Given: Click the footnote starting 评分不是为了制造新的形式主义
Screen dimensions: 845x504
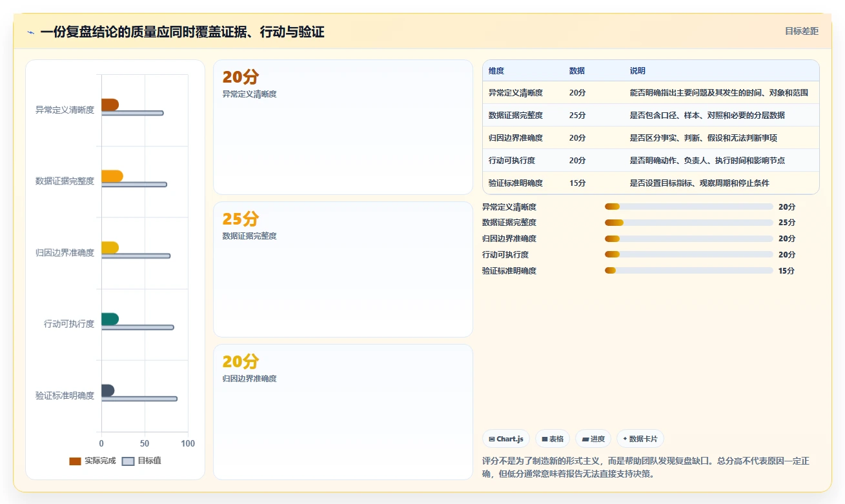Looking at the screenshot, I should click(646, 467).
